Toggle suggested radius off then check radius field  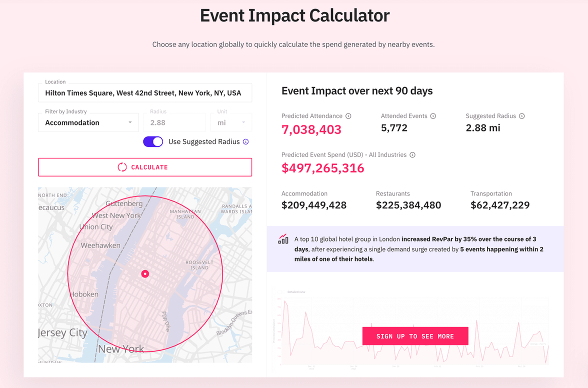[x=153, y=141]
